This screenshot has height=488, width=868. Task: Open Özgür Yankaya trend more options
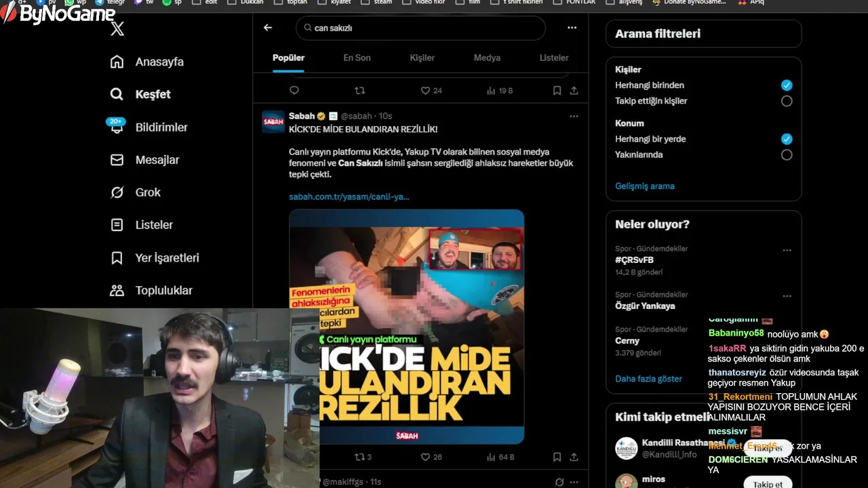787,296
